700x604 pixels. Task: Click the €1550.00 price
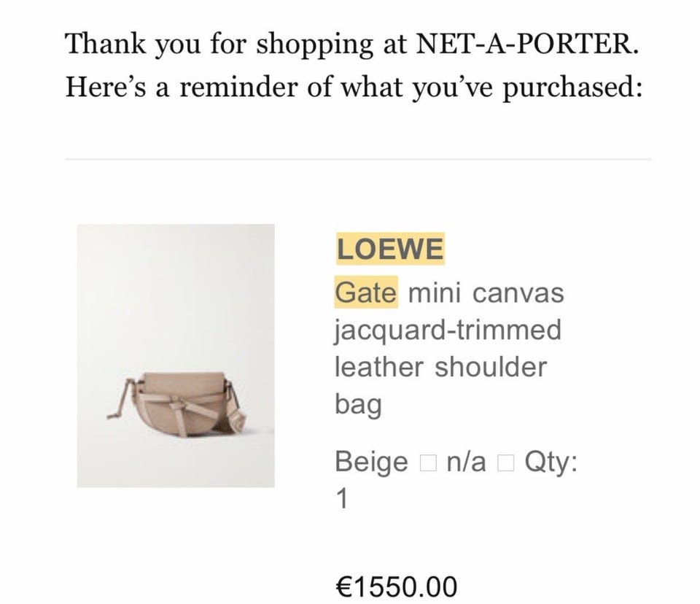coord(396,586)
